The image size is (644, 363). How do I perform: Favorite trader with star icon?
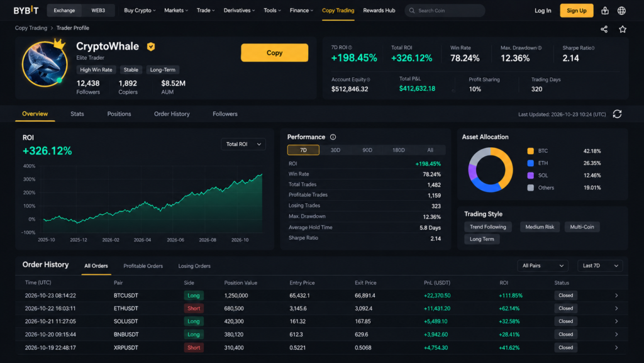623,29
